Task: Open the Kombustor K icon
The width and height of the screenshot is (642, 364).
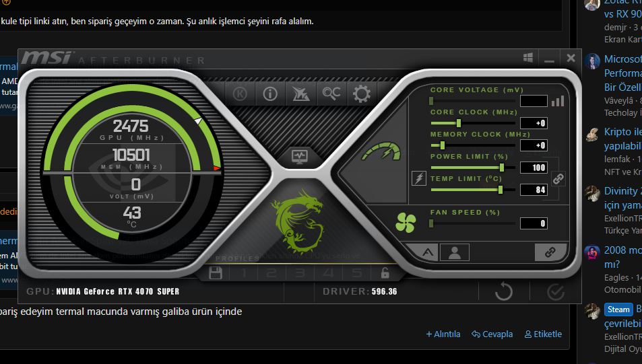Action: 240,94
